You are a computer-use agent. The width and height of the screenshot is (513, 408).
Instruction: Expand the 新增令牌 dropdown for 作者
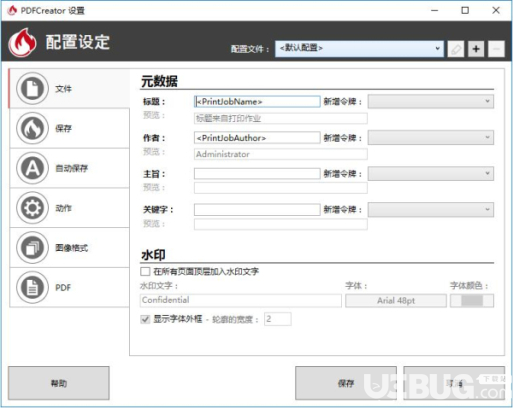pos(431,138)
